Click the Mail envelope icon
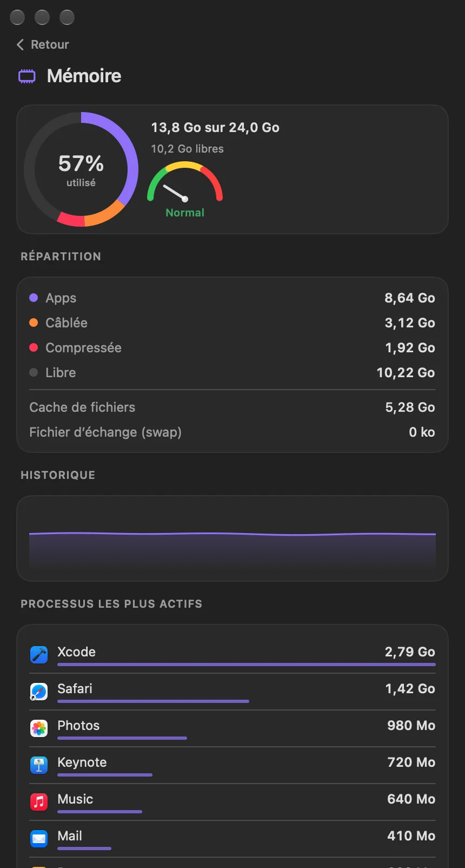The height and width of the screenshot is (868, 465). [x=39, y=839]
